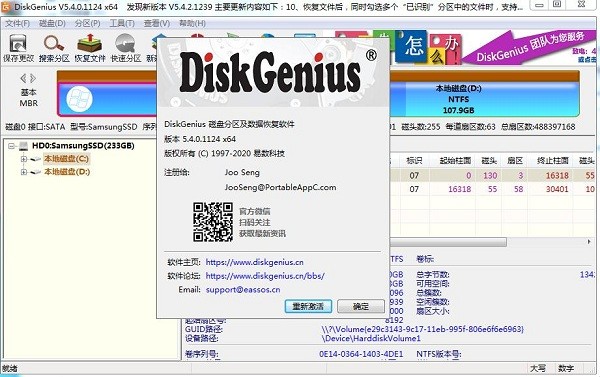
Task: Open the 文件(F) menu
Action: (x=17, y=23)
